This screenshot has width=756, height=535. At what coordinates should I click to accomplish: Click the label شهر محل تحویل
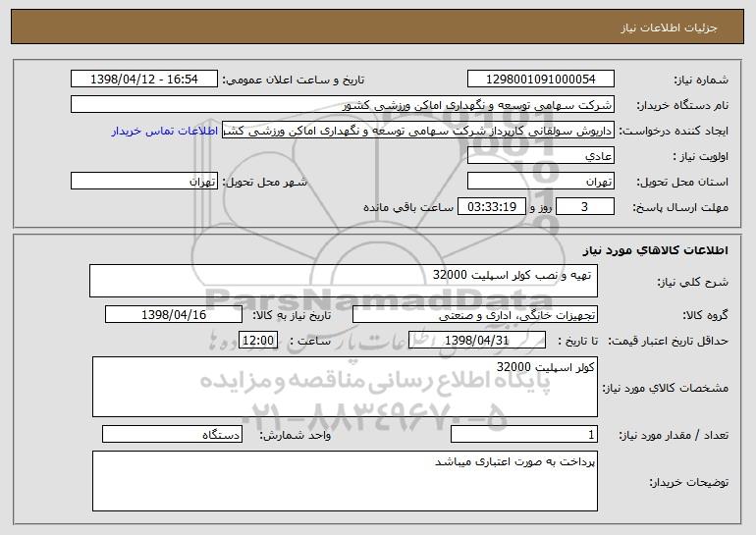click(264, 183)
